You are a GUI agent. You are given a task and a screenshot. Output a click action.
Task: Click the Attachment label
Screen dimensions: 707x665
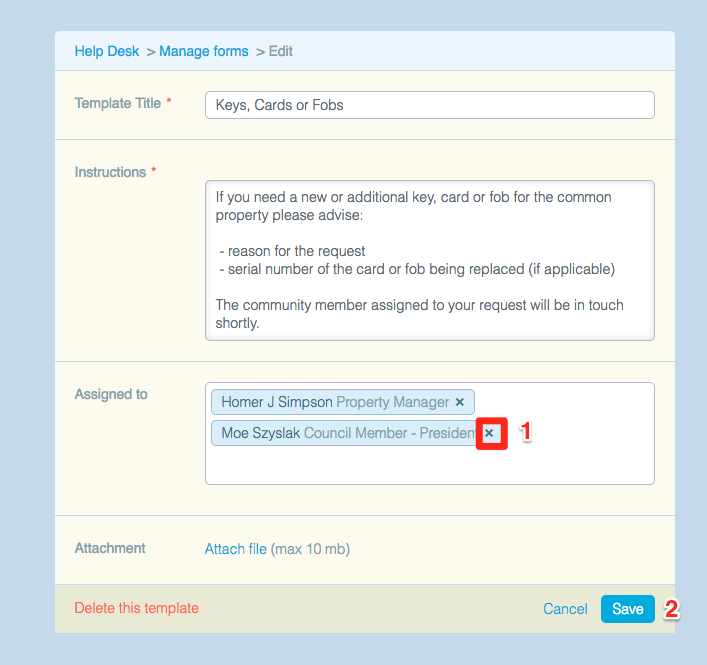pos(110,548)
